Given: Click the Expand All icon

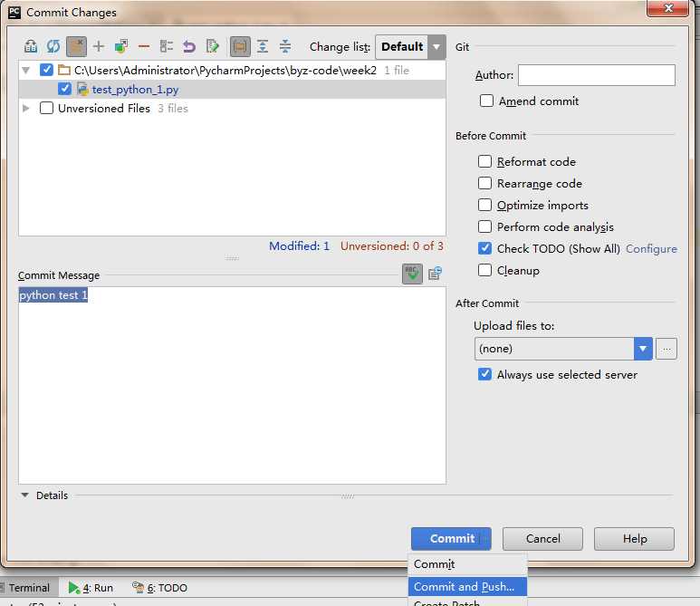Looking at the screenshot, I should (263, 46).
